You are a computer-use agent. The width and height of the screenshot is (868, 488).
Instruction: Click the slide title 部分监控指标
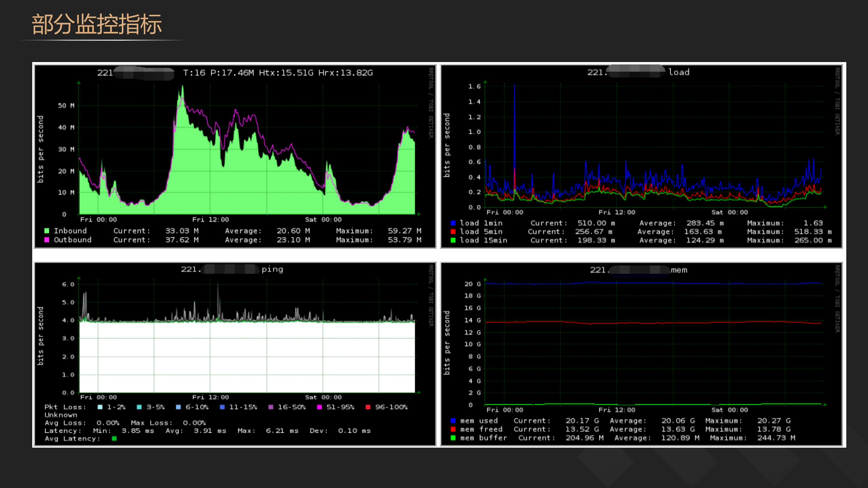pyautogui.click(x=97, y=24)
